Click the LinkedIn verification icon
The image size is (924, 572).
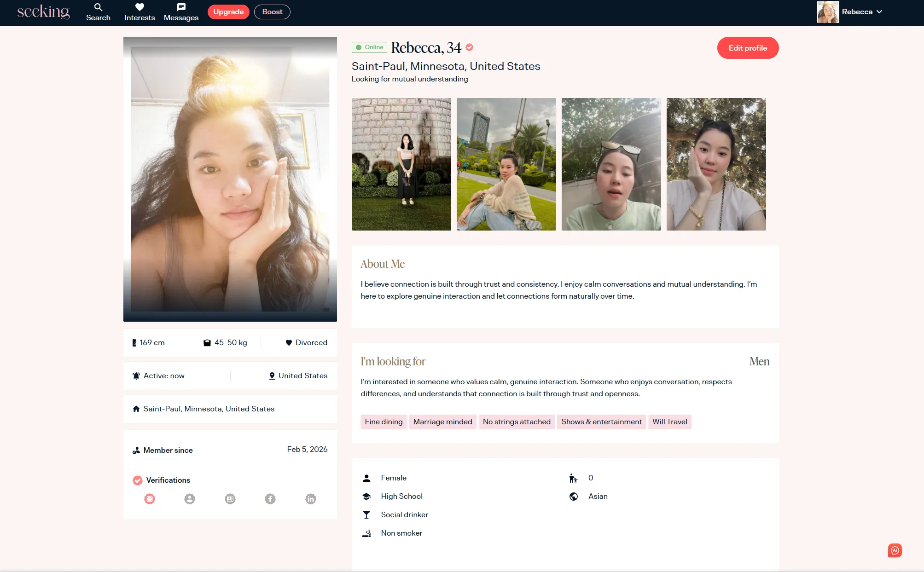tap(311, 499)
